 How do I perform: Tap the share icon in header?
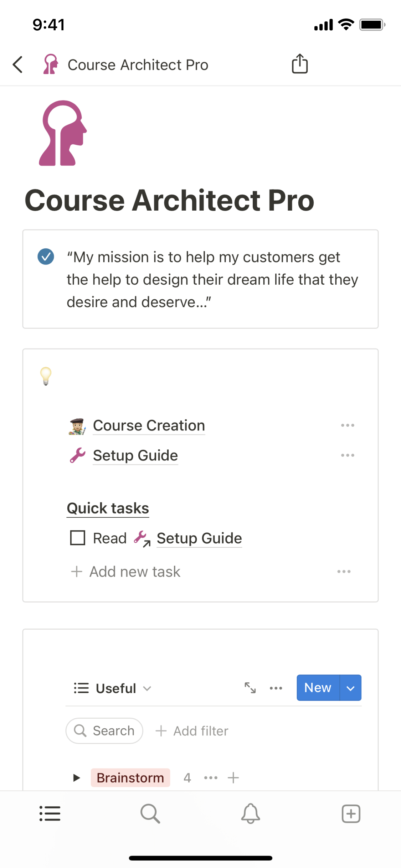click(x=299, y=64)
